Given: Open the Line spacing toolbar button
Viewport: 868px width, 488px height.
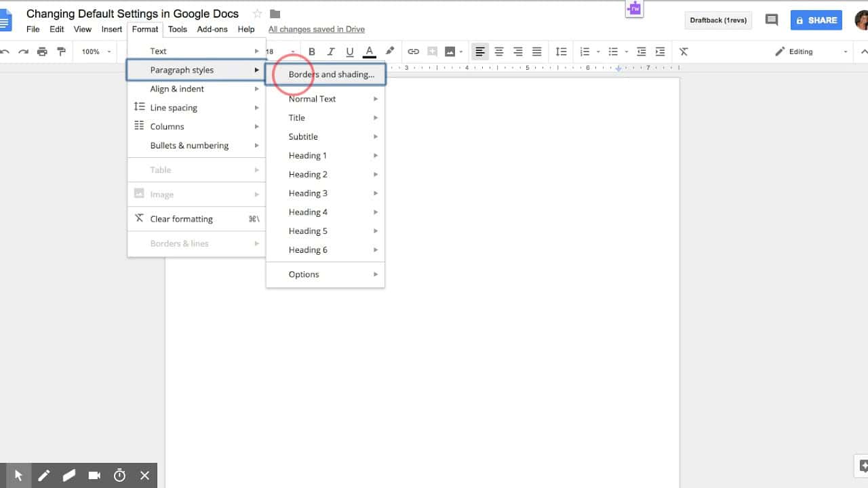Looking at the screenshot, I should click(x=561, y=52).
